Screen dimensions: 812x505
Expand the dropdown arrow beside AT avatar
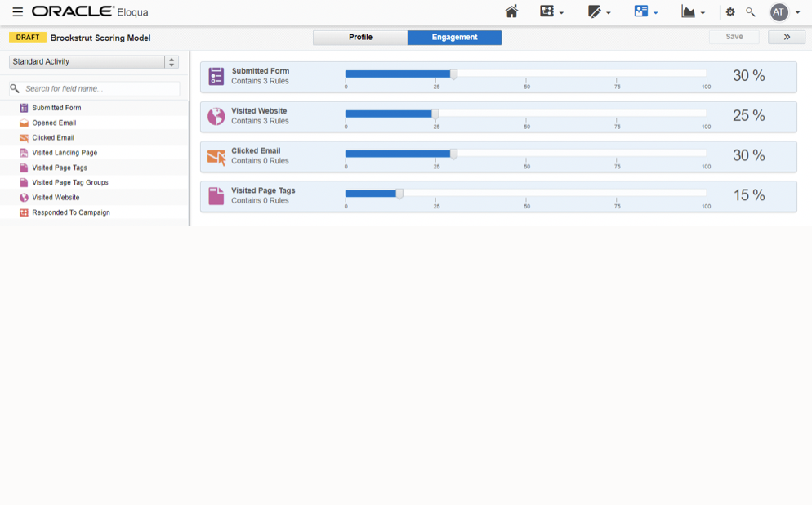[797, 12]
